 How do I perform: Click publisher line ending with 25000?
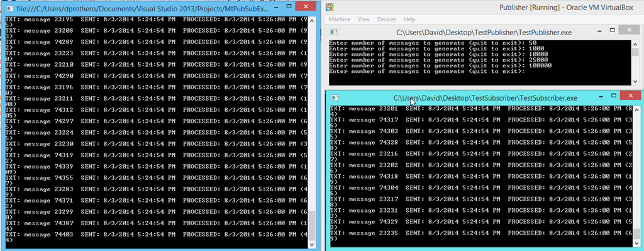pos(438,60)
